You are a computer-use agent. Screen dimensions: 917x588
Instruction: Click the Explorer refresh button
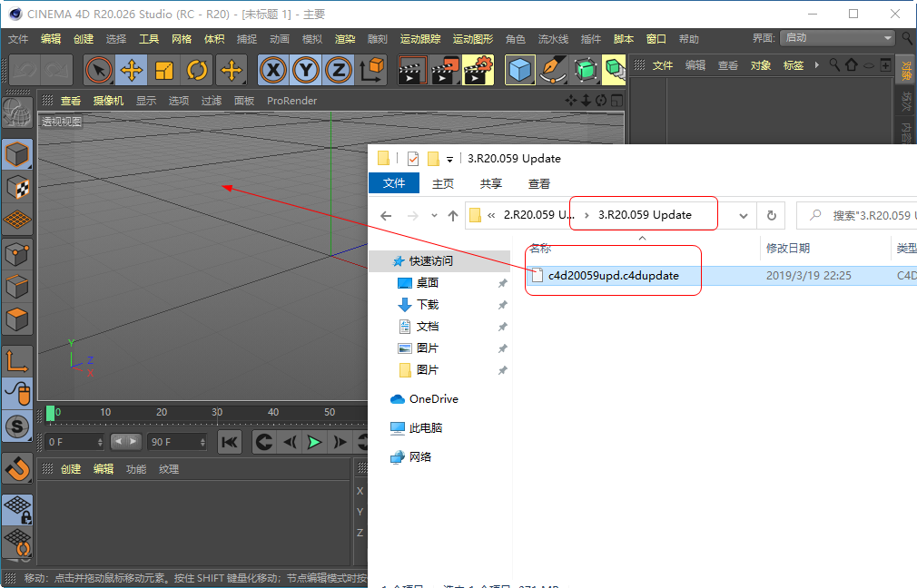click(772, 216)
